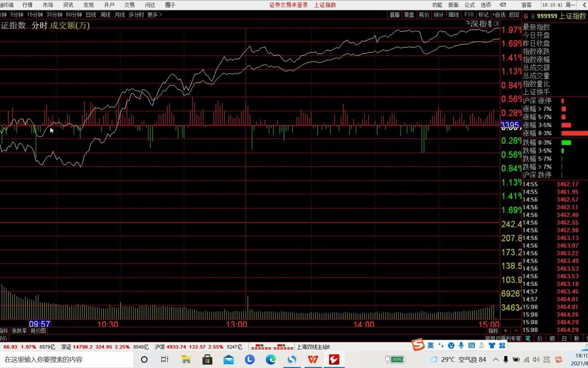588x368 pixels.
Task: Open the 交易 menu
Action: (130, 5)
